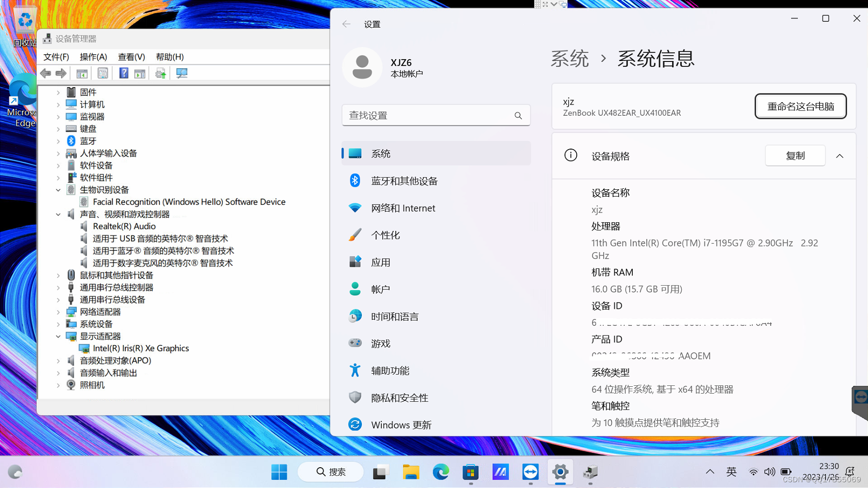This screenshot has height=488, width=868.
Task: Collapse the 设备规格 section chevron
Action: pos(839,156)
